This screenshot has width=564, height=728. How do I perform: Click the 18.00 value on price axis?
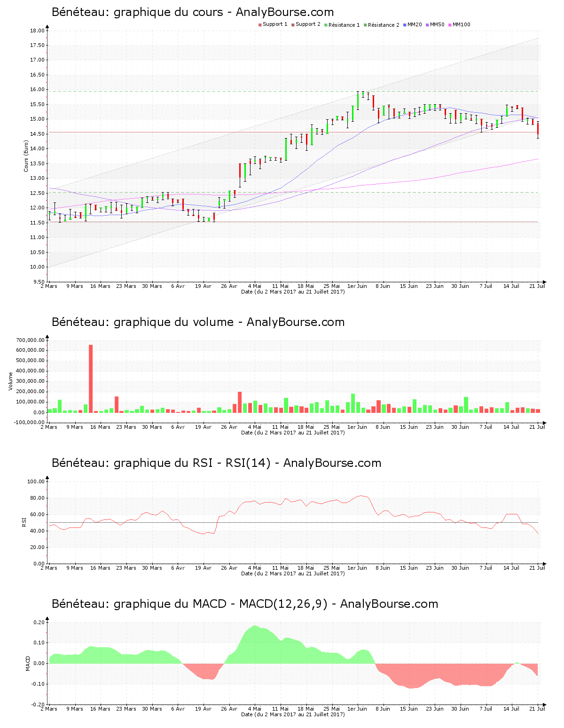point(38,31)
